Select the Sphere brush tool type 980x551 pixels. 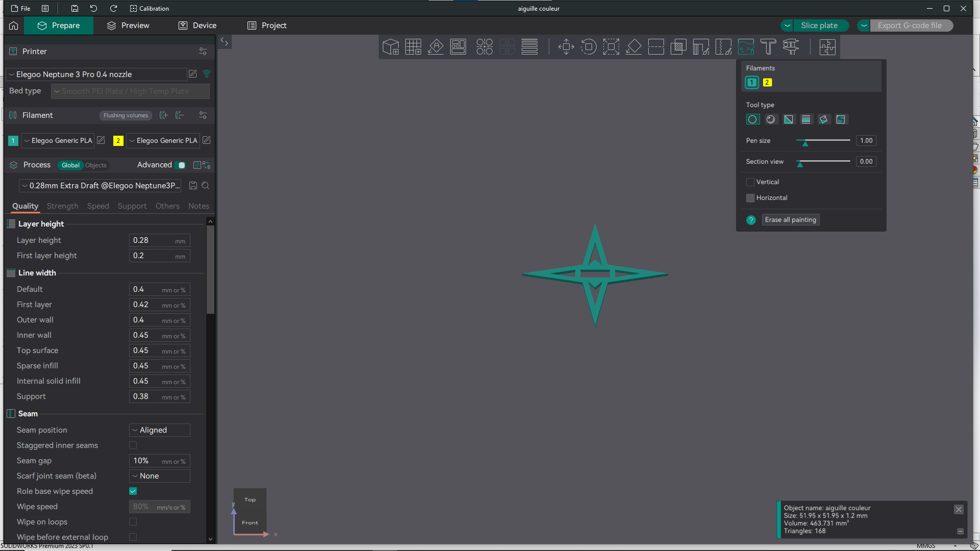pyautogui.click(x=771, y=119)
